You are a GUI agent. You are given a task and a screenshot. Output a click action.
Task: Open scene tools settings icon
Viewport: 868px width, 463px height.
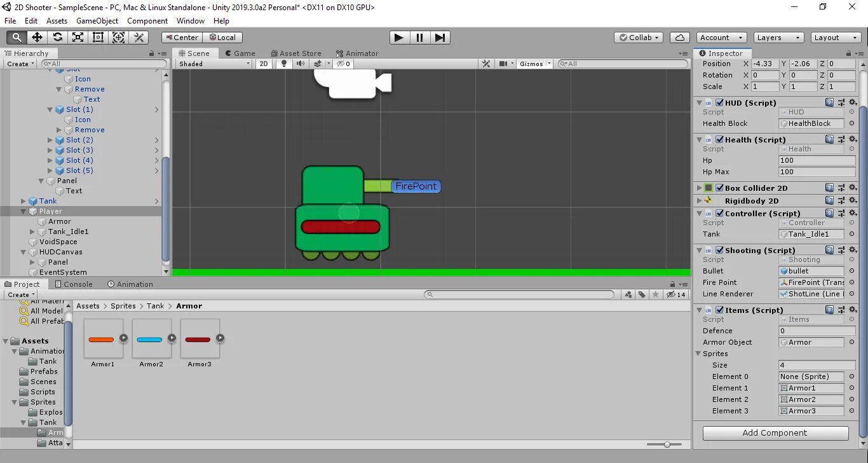click(486, 64)
